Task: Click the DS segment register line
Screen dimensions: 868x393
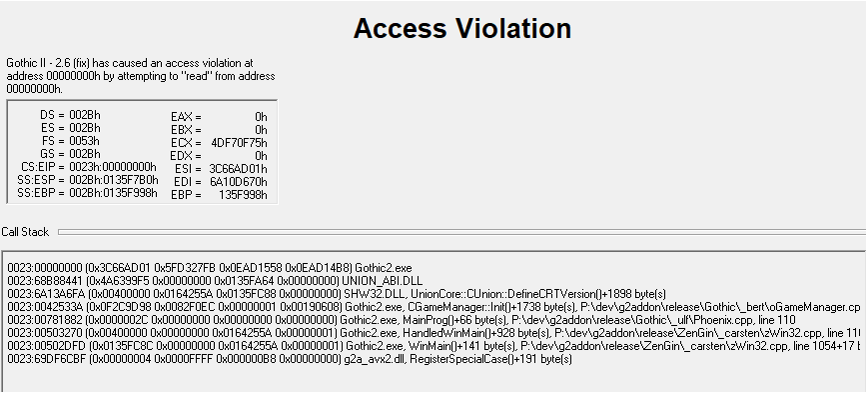Action: (x=70, y=115)
